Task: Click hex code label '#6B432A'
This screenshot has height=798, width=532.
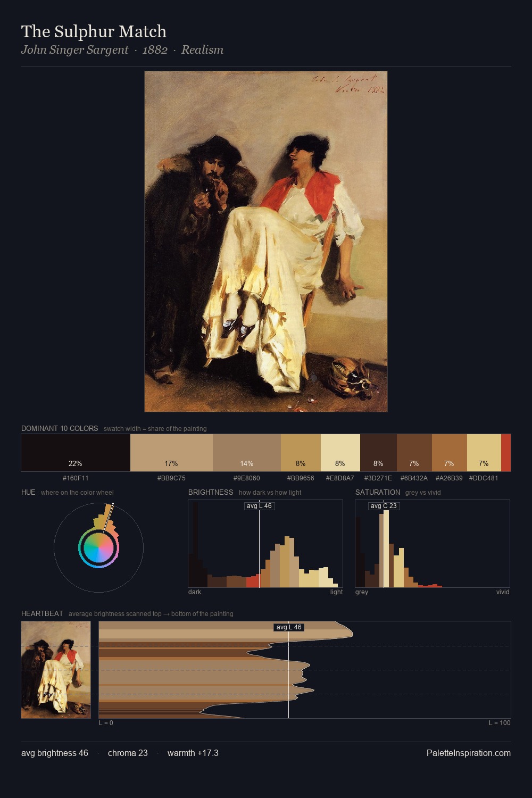Action: tap(414, 478)
